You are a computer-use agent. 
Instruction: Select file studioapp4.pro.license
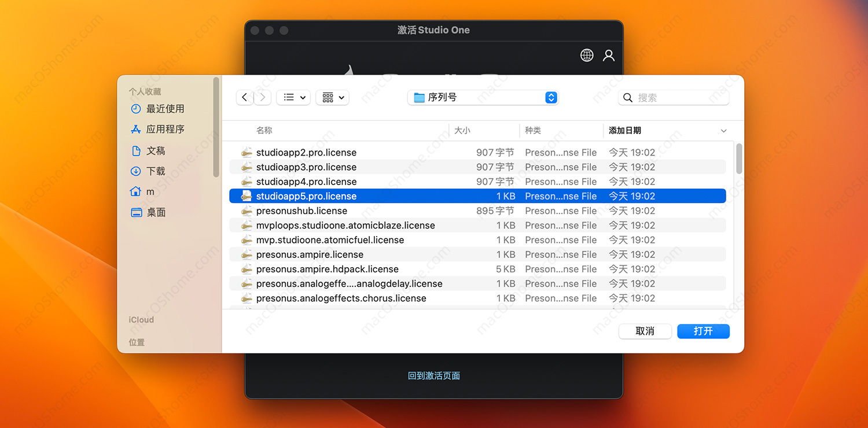click(x=477, y=182)
